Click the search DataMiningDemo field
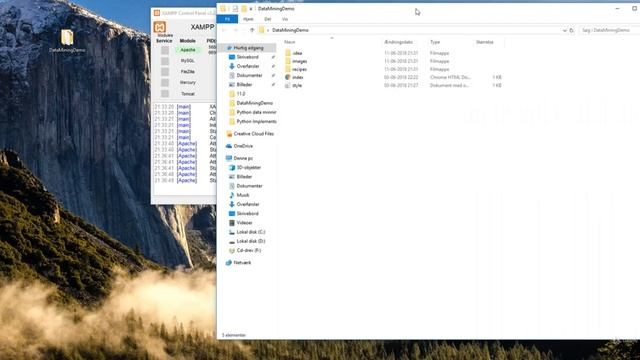 609,30
